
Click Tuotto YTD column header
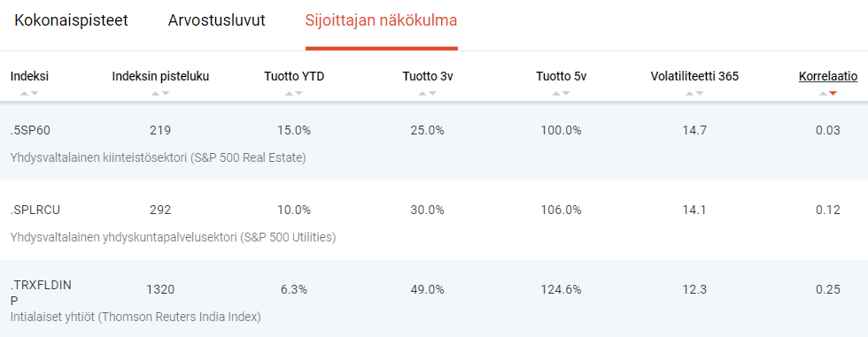pyautogui.click(x=294, y=77)
